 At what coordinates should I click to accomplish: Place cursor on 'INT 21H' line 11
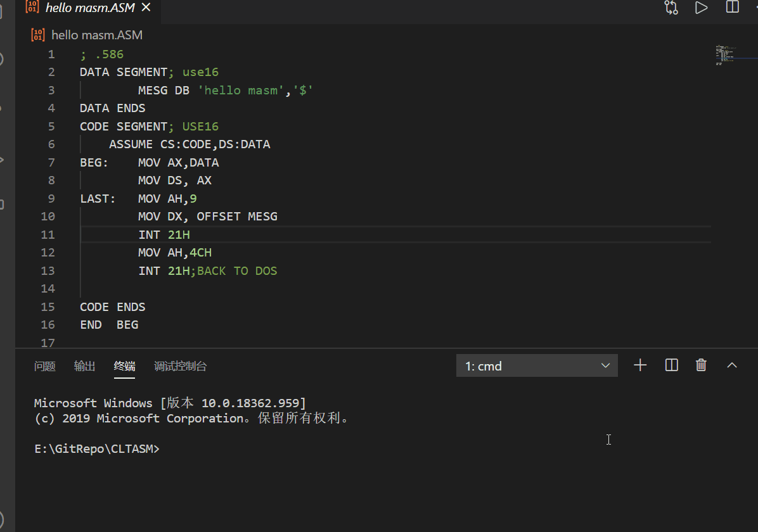click(x=164, y=235)
